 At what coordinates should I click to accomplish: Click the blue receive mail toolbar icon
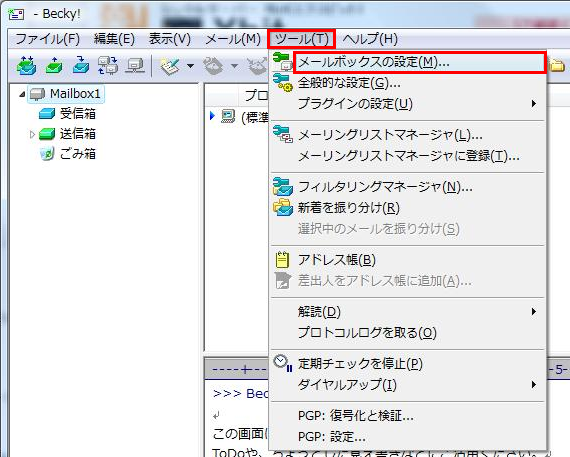tap(81, 65)
